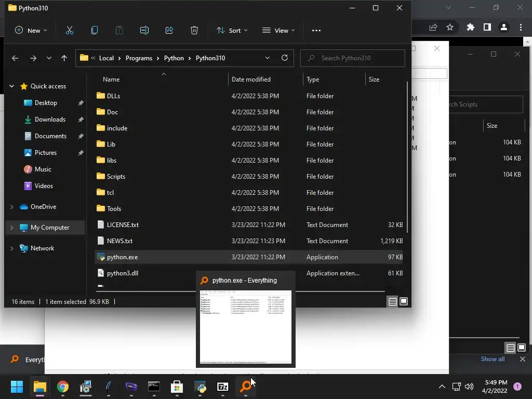The height and width of the screenshot is (399, 532).
Task: Click the python.exe - Everything preview thumbnail
Action: [x=246, y=327]
